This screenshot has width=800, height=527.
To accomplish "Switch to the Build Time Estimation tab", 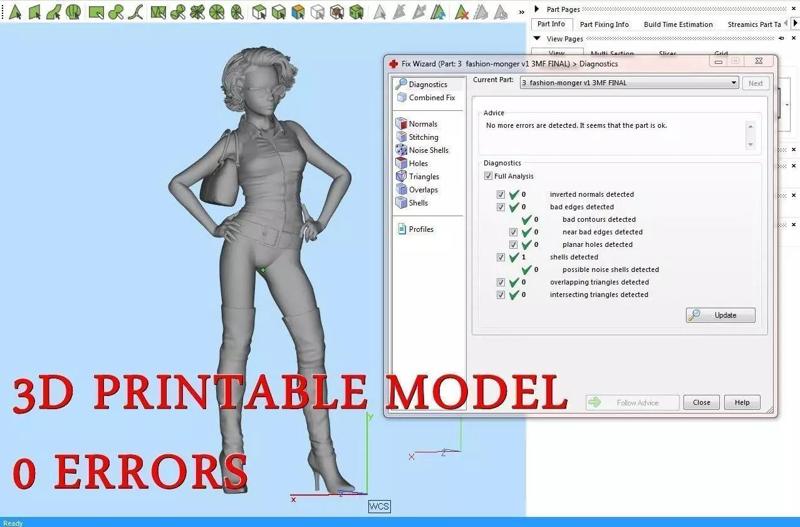I will pos(678,24).
